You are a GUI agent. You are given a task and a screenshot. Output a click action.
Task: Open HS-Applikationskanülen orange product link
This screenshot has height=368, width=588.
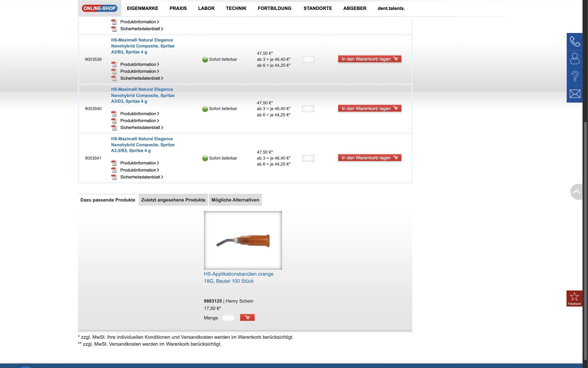coord(239,277)
